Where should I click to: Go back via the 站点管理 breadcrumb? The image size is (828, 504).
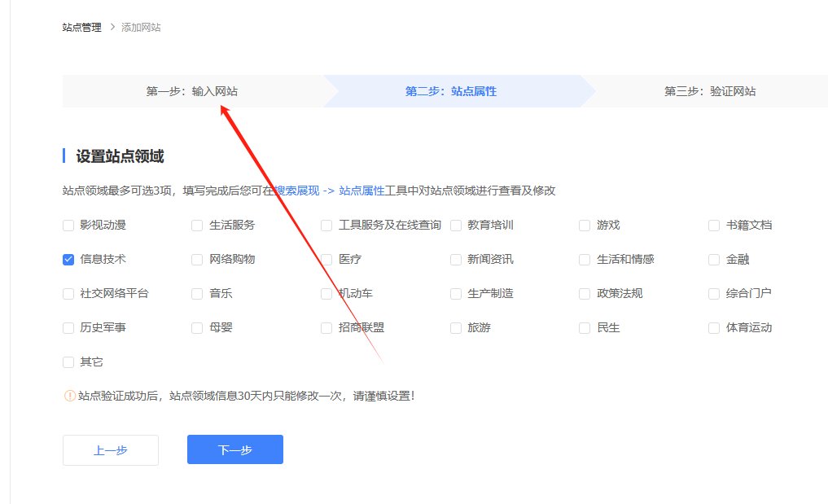[80, 27]
